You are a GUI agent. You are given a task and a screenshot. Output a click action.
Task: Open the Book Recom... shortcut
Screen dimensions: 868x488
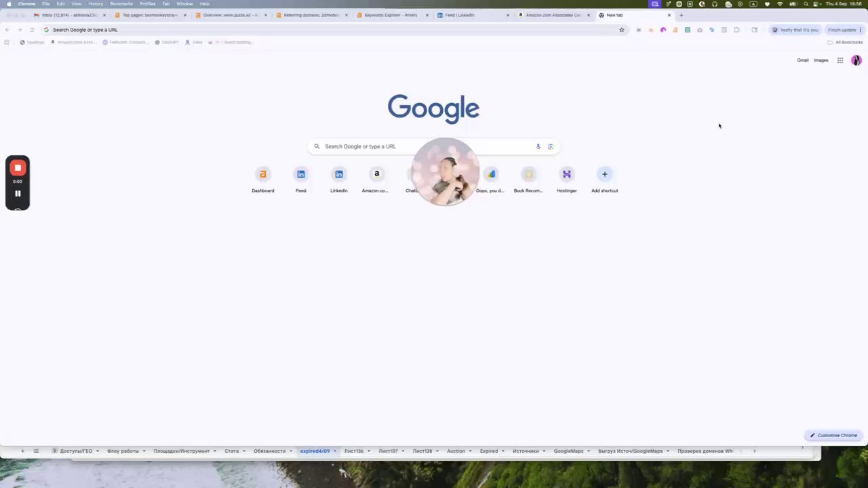click(528, 180)
